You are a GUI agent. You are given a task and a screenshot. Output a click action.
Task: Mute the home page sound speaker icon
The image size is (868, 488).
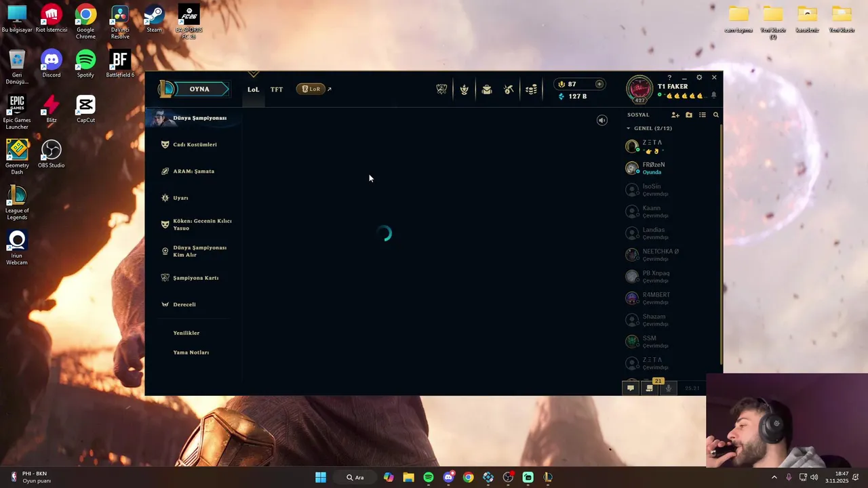601,120
